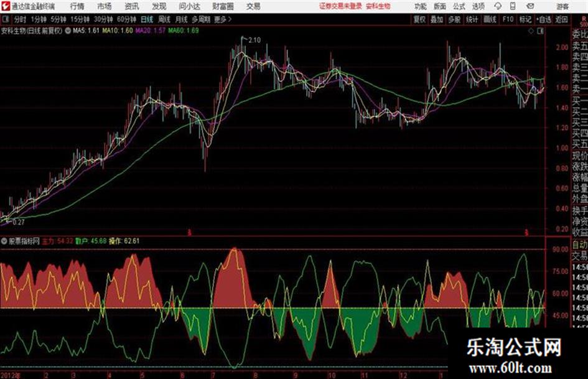Open the 选项 menu
The height and width of the screenshot is (379, 588).
coord(478,6)
